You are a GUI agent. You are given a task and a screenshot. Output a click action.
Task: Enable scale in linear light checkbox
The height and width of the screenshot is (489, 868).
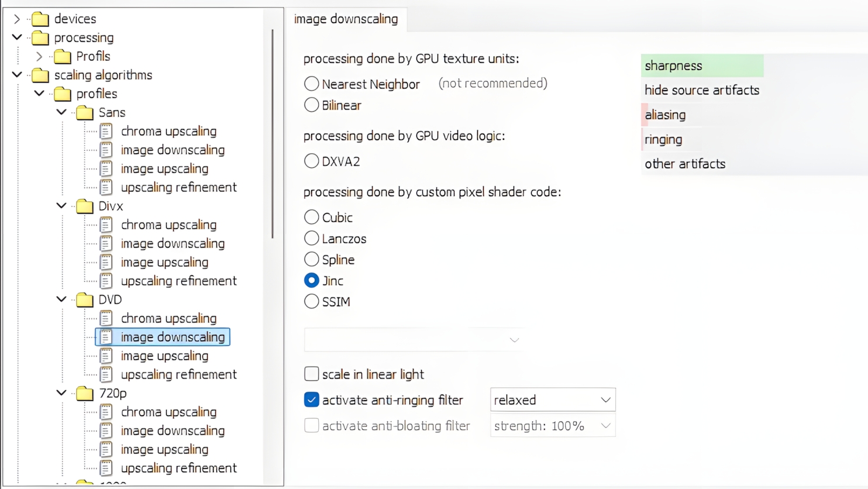pos(312,374)
